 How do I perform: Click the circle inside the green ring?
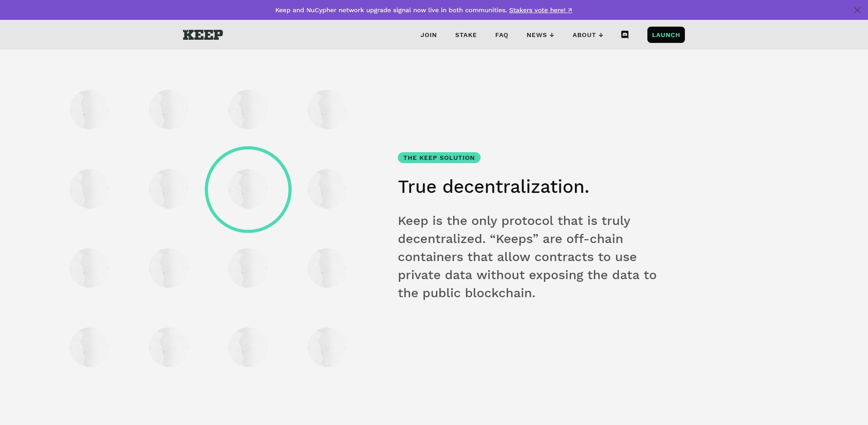click(x=248, y=189)
